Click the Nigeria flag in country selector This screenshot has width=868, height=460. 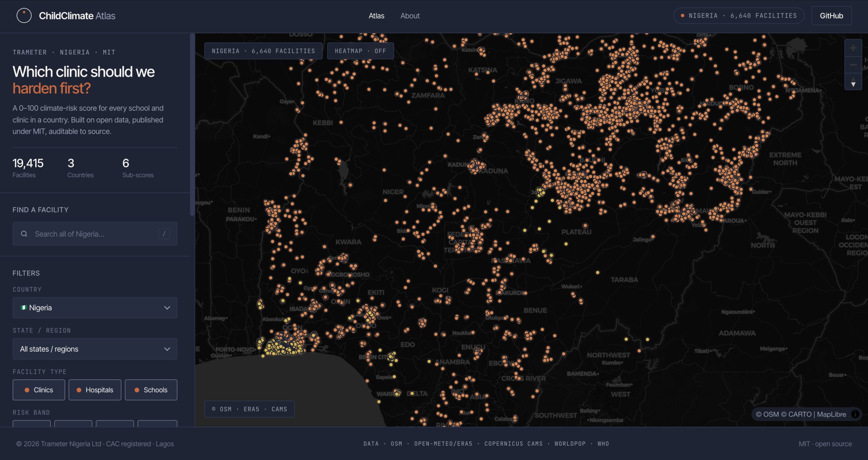(24, 307)
